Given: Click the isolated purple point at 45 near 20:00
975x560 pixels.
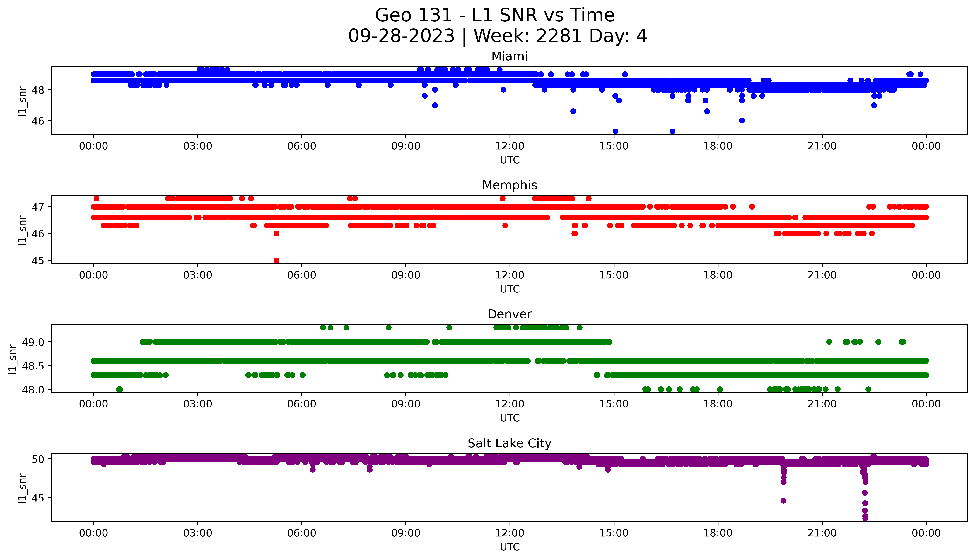Looking at the screenshot, I should (783, 500).
